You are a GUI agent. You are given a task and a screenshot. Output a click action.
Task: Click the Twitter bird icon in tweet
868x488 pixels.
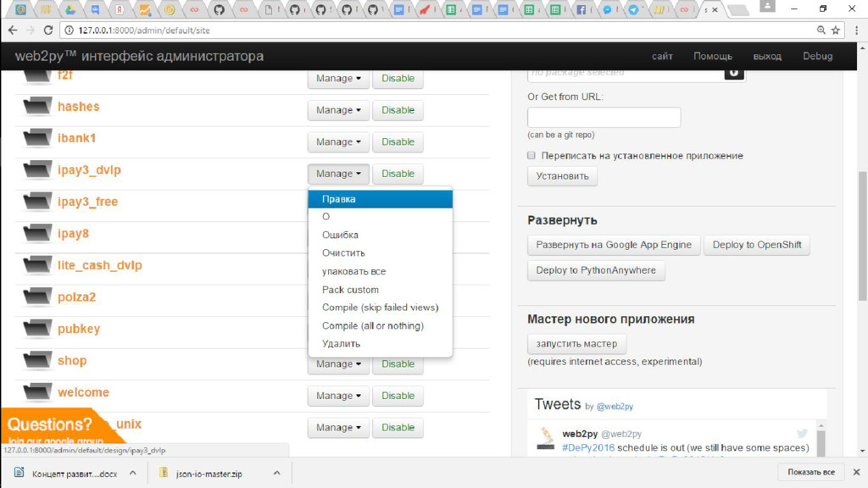click(x=802, y=433)
